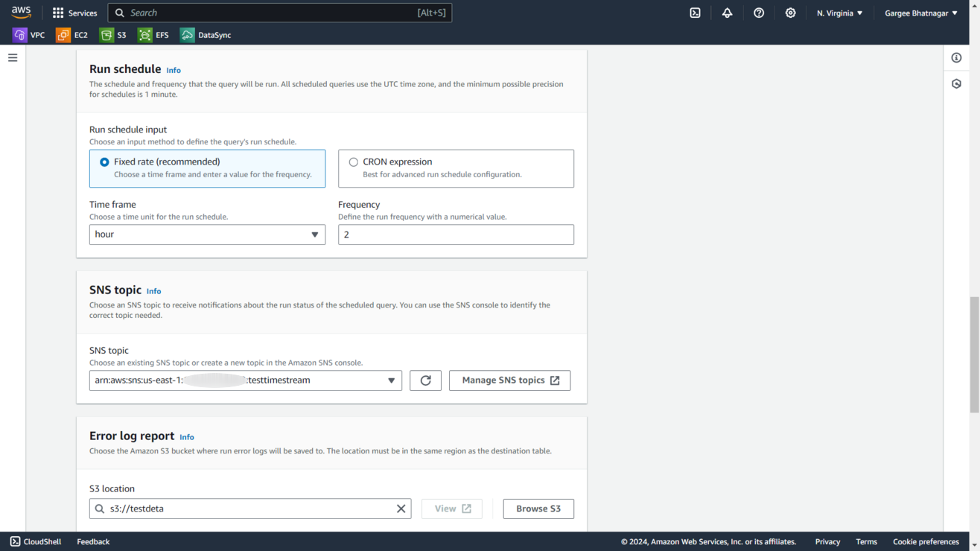Click the search magnifier icon in top bar
Viewport: 980px width, 551px height.
[x=119, y=13]
